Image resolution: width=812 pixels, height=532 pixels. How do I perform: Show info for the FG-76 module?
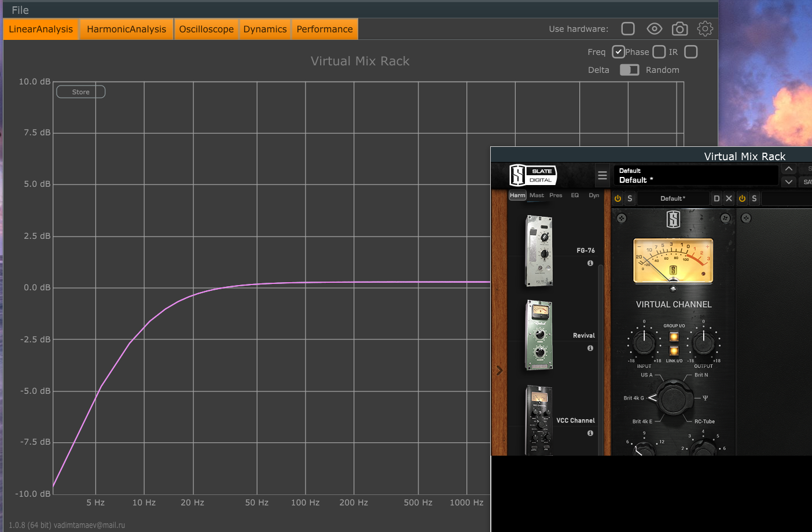[x=590, y=263]
